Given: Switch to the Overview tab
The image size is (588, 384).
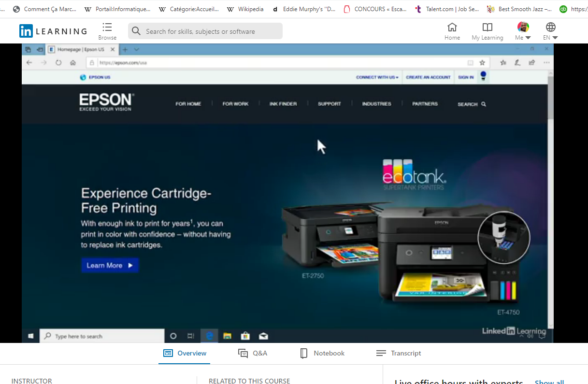Looking at the screenshot, I should pos(185,353).
